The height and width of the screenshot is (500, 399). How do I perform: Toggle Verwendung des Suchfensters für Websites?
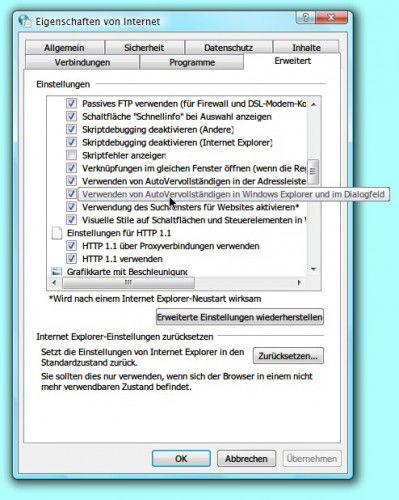coord(71,207)
